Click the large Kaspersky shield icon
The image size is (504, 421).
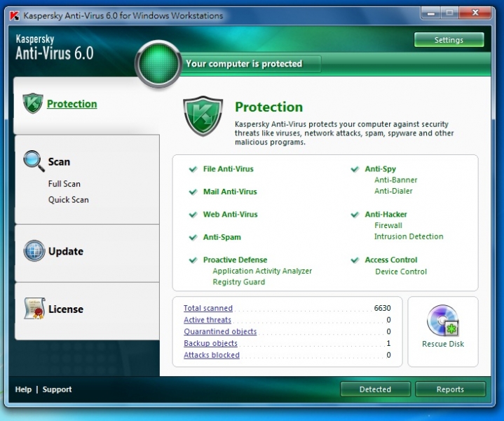pyautogui.click(x=203, y=117)
